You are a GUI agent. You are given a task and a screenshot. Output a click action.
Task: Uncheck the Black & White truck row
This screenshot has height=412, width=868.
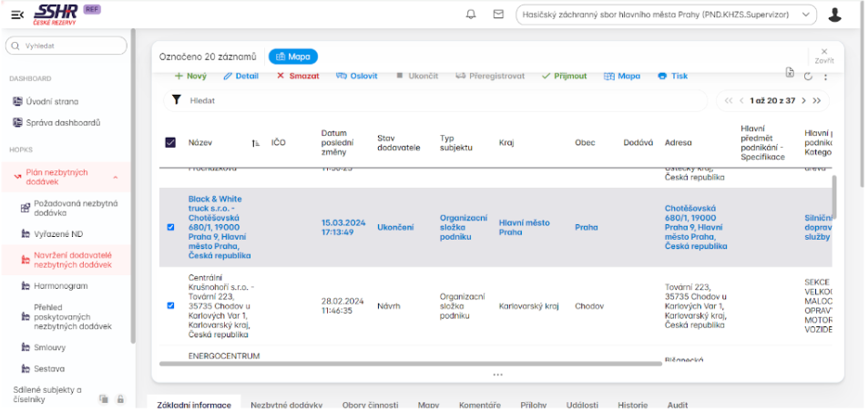click(170, 227)
